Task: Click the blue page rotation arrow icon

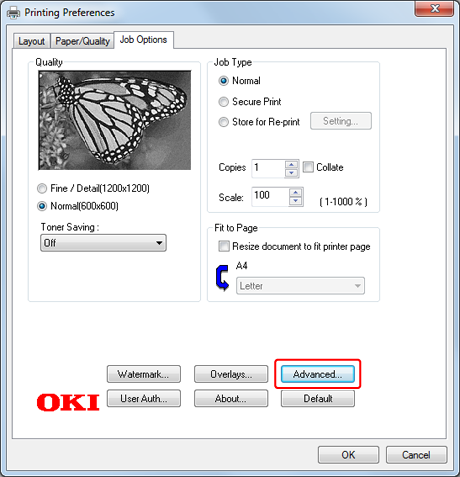Action: click(x=222, y=278)
